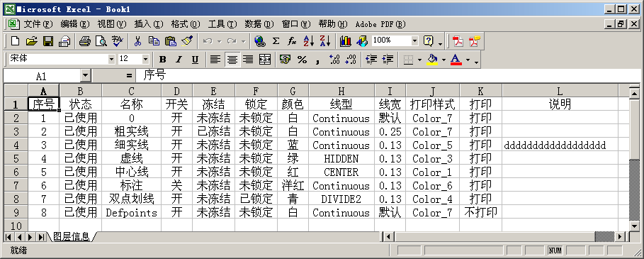Click the formula bar showing 序号
Image resolution: width=644 pixels, height=259 pixels.
click(x=388, y=76)
